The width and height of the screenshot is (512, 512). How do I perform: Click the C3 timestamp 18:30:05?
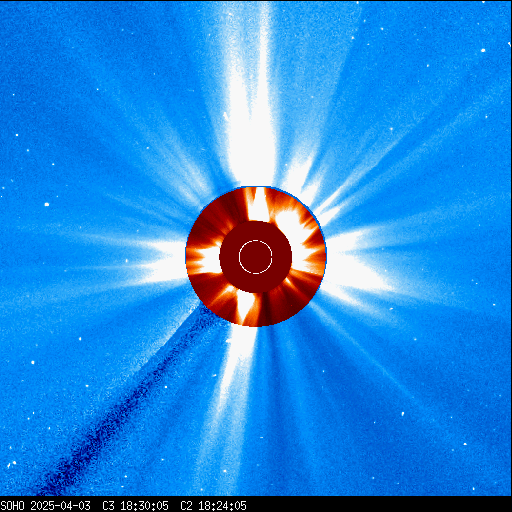point(144,506)
